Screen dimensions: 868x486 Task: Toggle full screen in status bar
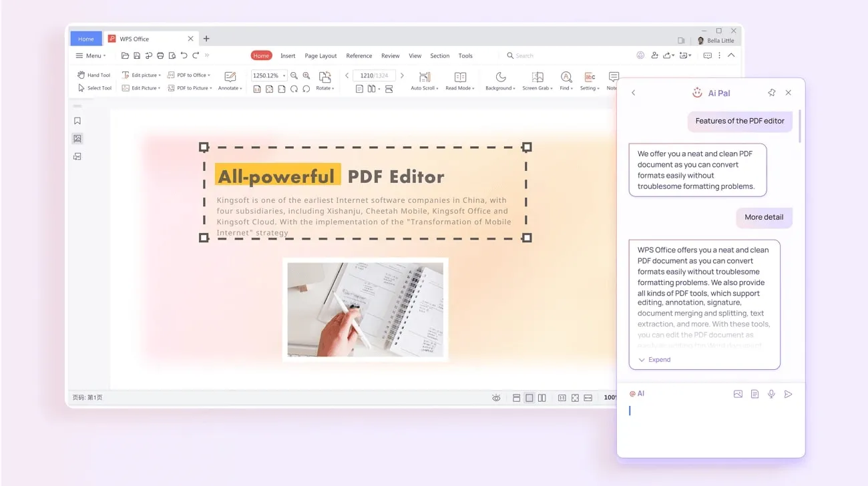tap(575, 397)
